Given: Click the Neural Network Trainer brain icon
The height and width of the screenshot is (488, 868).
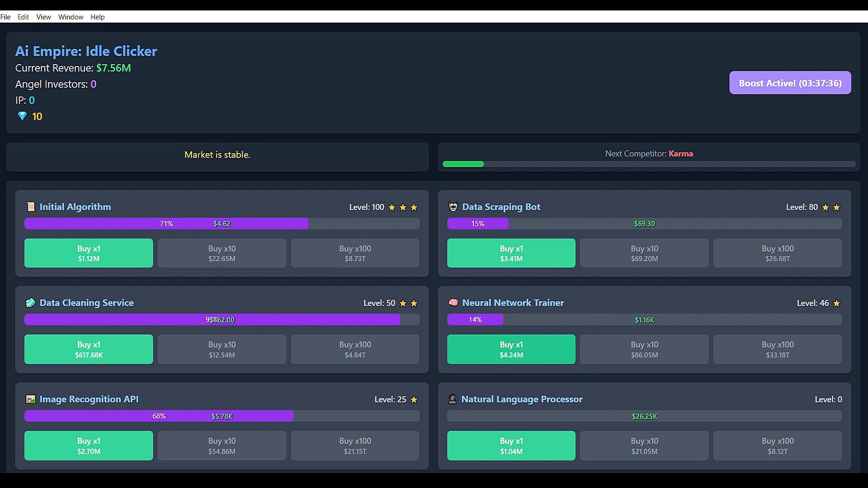Looking at the screenshot, I should [x=453, y=303].
